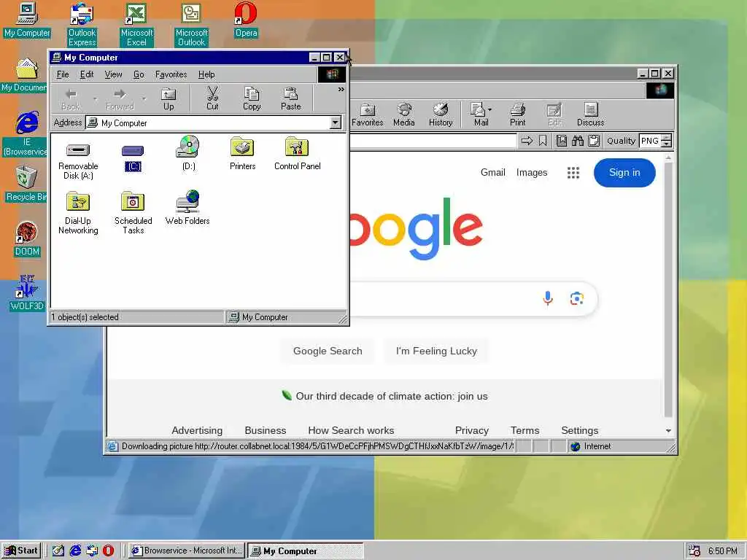Click the Start button
Viewport: 747px width, 560px height.
coord(21,551)
